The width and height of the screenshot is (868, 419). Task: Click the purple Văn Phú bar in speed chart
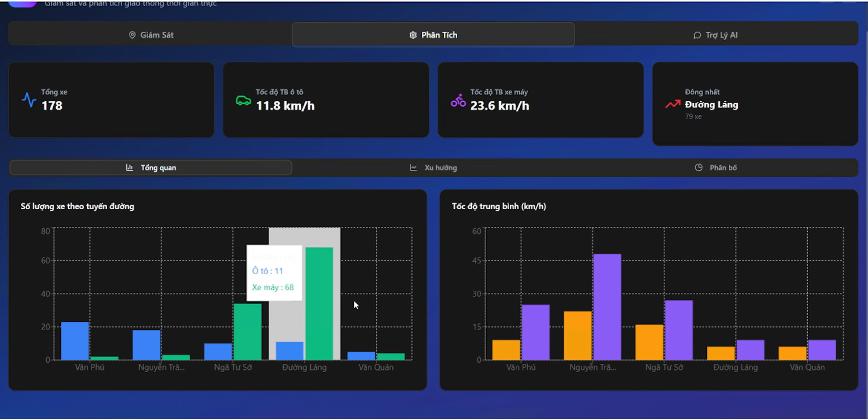tap(536, 332)
